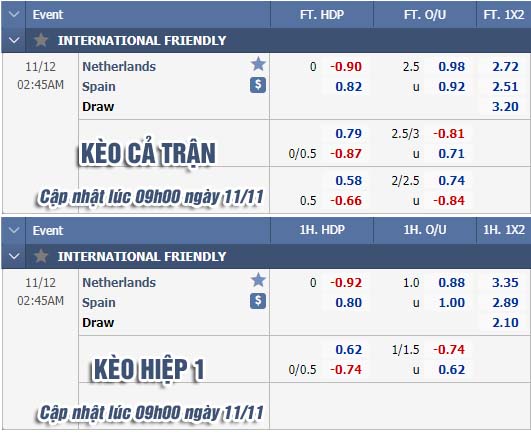This screenshot has height=433, width=531.
Task: Star the bottom International Friendly league header
Action: click(x=41, y=256)
